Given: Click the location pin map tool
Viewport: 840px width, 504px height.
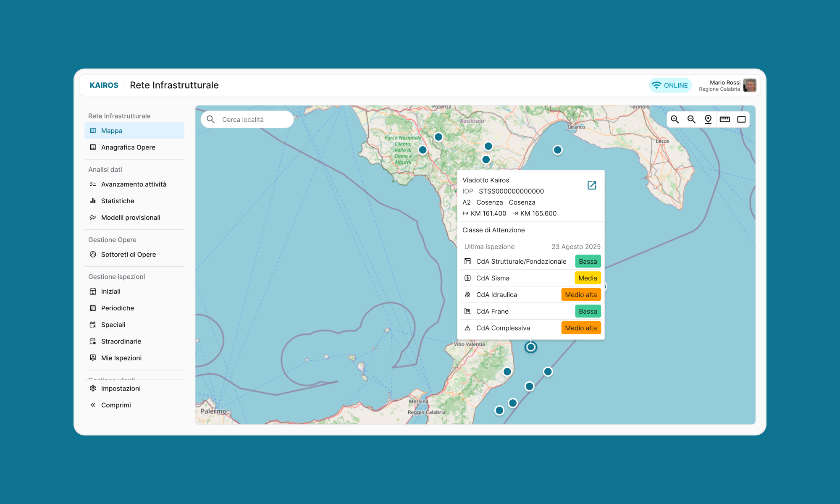Looking at the screenshot, I should [x=708, y=119].
